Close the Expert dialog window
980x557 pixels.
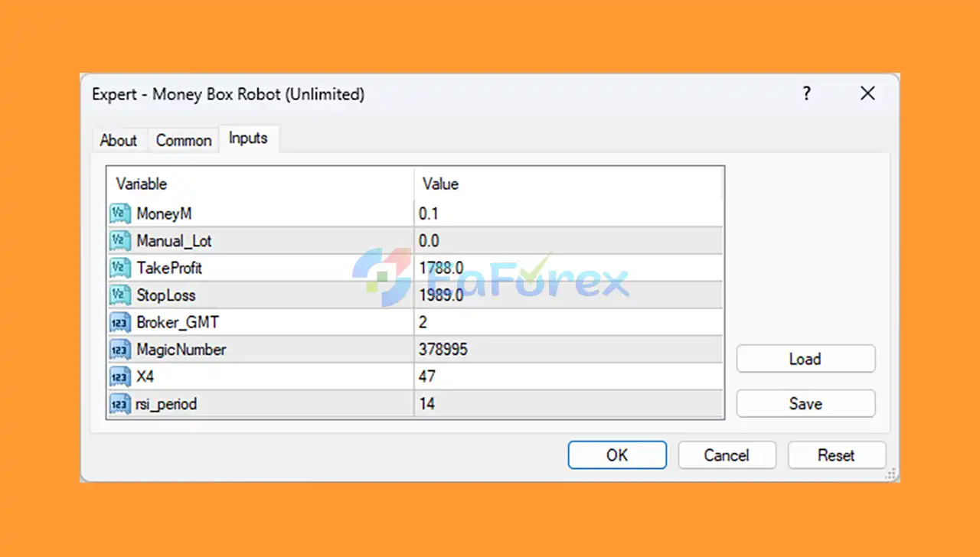click(867, 93)
